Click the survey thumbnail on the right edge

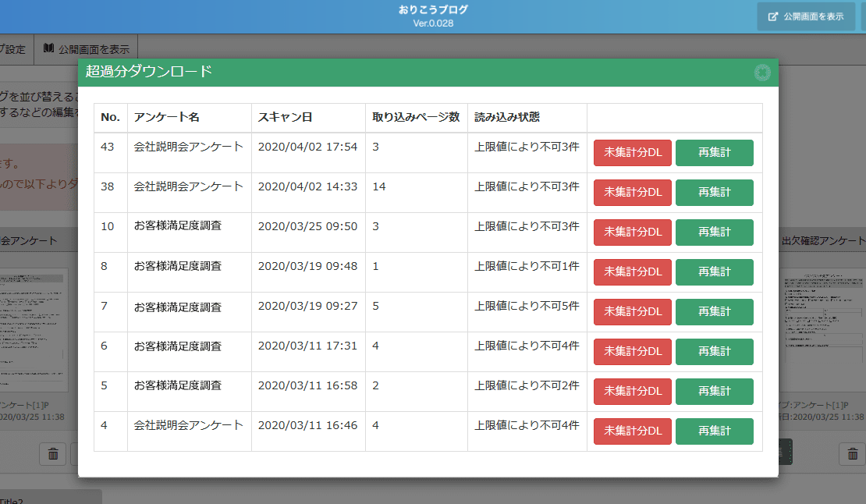pos(822,328)
